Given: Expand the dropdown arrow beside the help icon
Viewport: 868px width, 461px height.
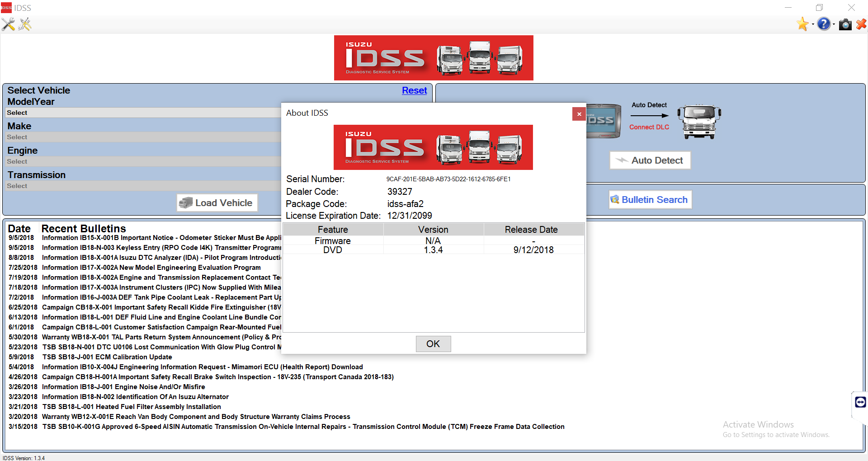Looking at the screenshot, I should pos(834,24).
